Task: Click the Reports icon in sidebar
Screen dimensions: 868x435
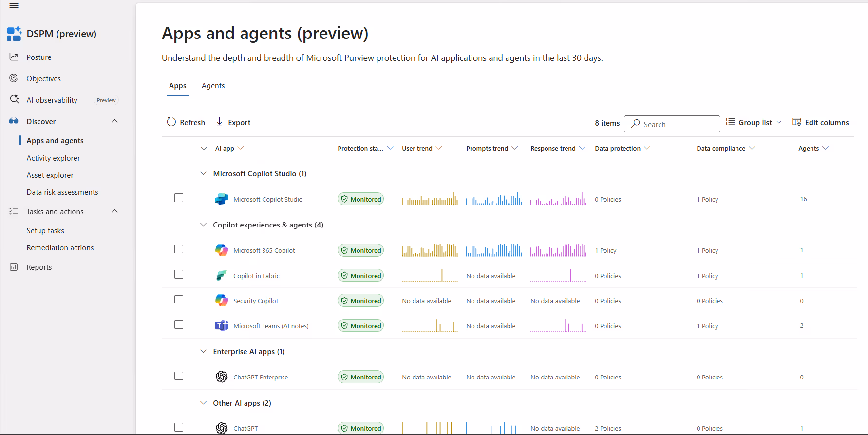Action: click(x=14, y=267)
